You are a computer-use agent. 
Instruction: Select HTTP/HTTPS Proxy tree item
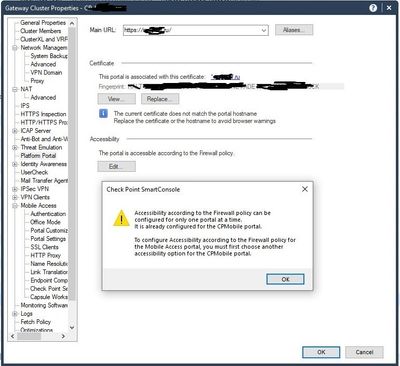click(44, 122)
